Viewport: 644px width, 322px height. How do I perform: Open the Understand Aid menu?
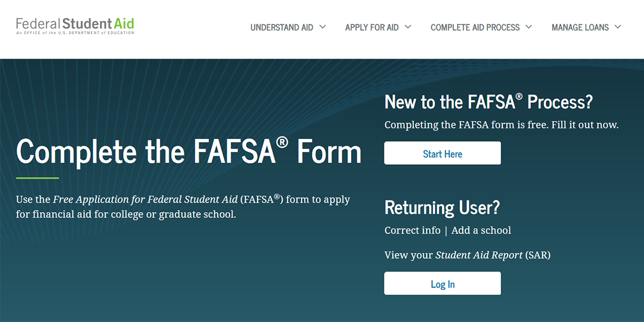[x=282, y=27]
